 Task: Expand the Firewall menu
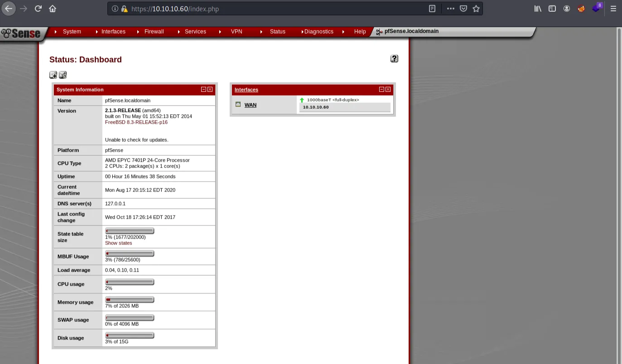coord(154,32)
